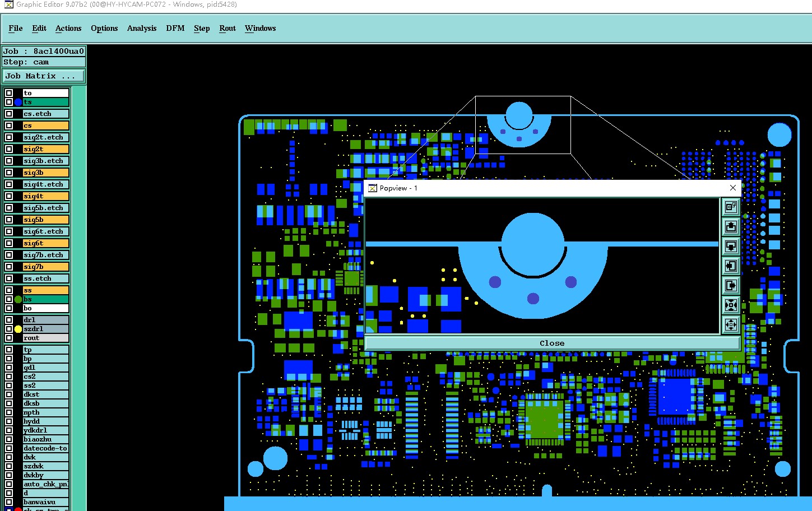
Task: Click the Job Matrix ... button
Action: click(x=44, y=76)
